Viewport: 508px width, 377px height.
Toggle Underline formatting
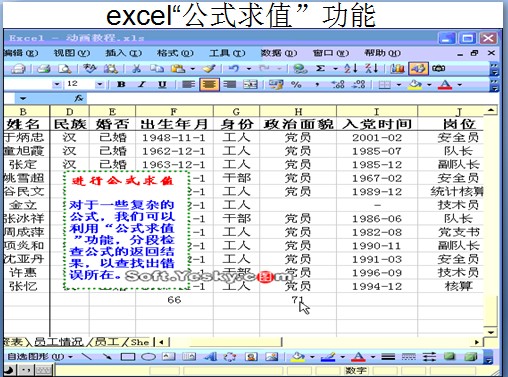(162, 85)
